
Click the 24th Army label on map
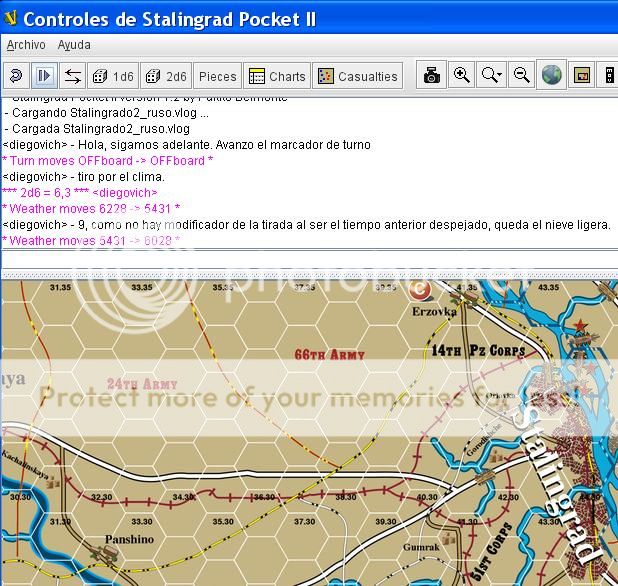(142, 384)
